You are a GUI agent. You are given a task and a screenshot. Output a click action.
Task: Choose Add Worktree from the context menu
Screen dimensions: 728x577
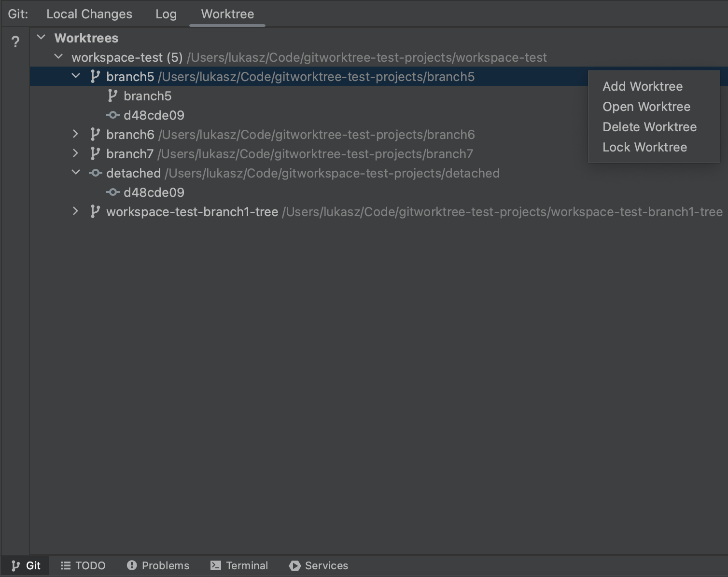(643, 86)
